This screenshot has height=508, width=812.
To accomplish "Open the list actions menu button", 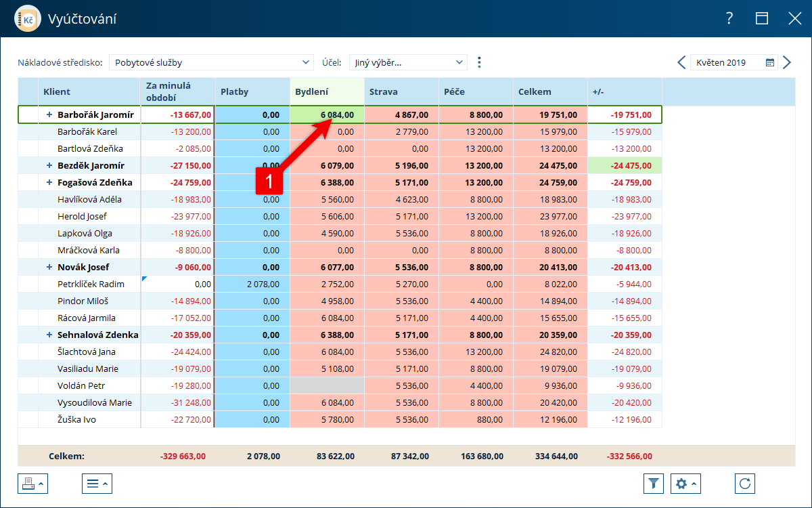I will (97, 484).
